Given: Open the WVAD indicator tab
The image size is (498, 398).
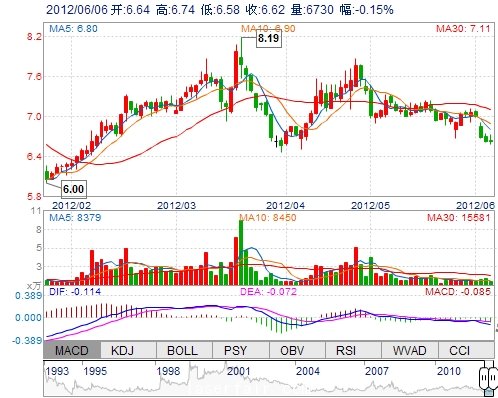Looking at the screenshot, I should click(x=410, y=350).
